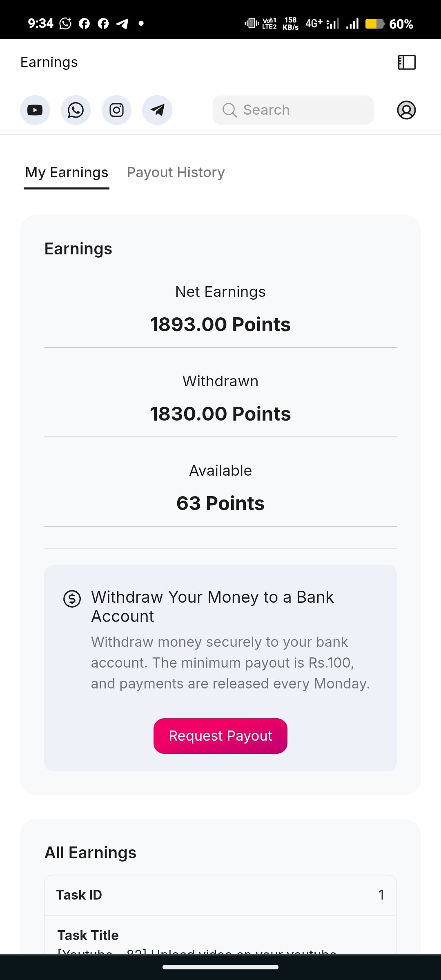This screenshot has height=980, width=441.
Task: Select the Earnings page title
Action: click(49, 62)
